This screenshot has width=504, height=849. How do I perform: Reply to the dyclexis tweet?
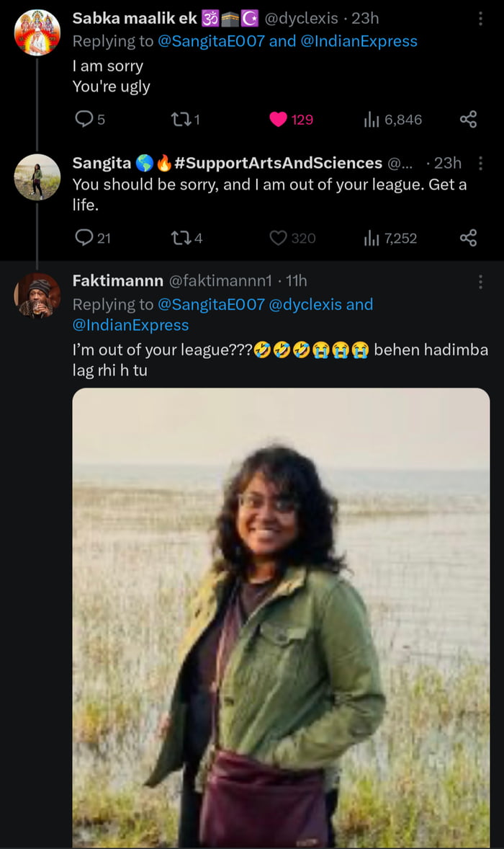tap(84, 120)
